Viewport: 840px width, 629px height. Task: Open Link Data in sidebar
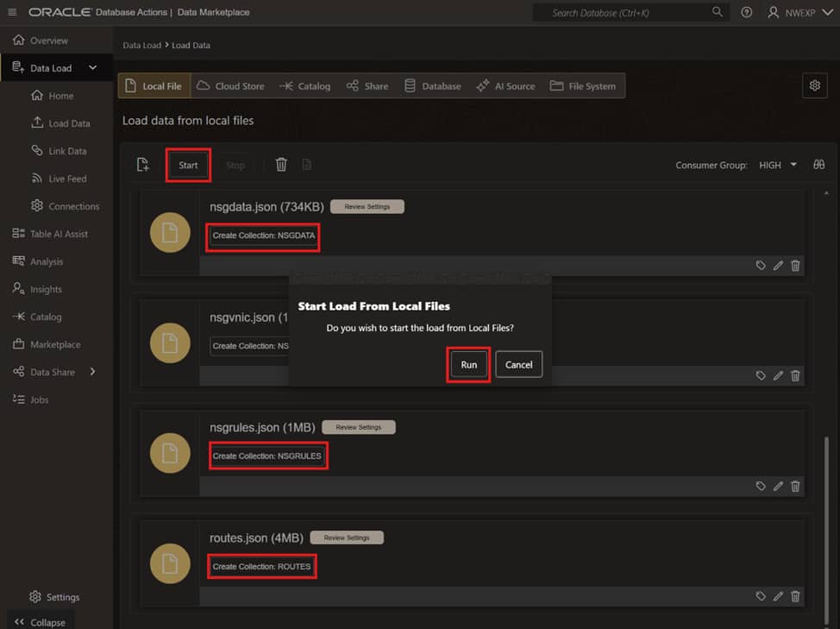point(59,151)
